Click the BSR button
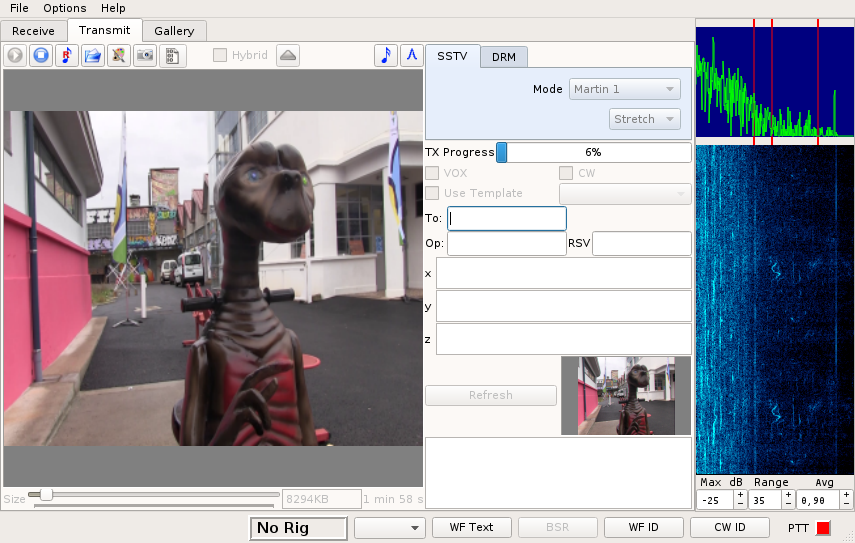This screenshot has width=855, height=543. pos(557,527)
